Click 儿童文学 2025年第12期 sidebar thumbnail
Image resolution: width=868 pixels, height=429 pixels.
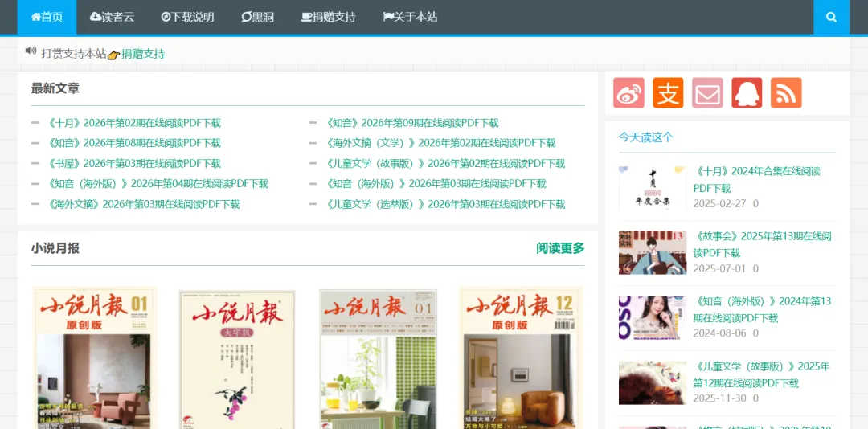(652, 383)
